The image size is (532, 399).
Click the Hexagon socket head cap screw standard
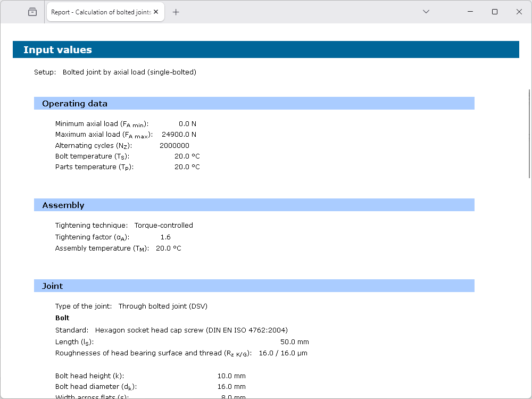(192, 330)
